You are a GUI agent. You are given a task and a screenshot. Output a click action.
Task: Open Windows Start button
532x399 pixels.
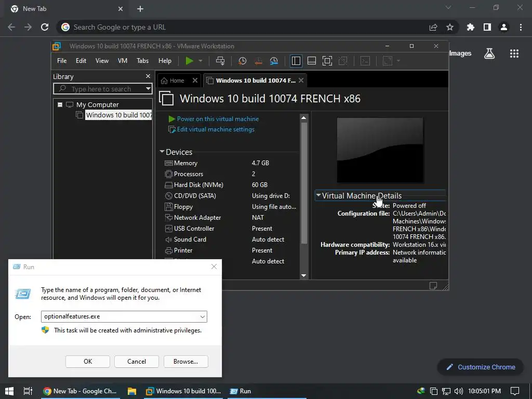pyautogui.click(x=9, y=391)
